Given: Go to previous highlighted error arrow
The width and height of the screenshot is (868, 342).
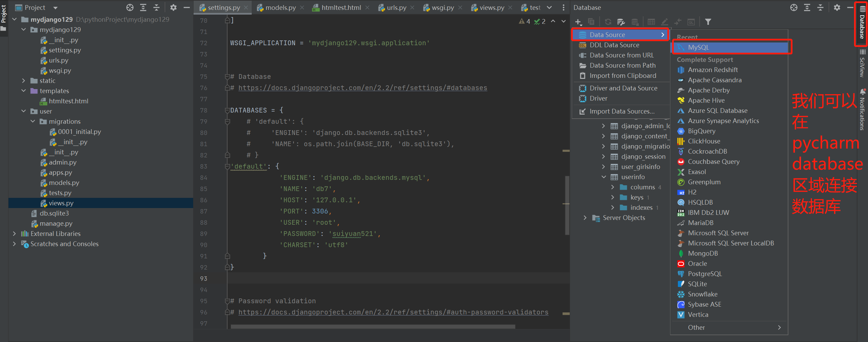Looking at the screenshot, I should [553, 21].
